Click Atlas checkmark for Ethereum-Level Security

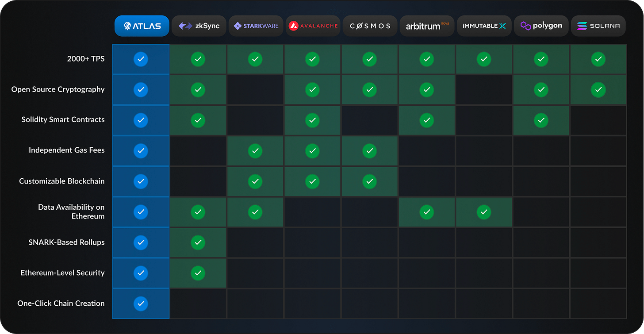[x=141, y=273]
